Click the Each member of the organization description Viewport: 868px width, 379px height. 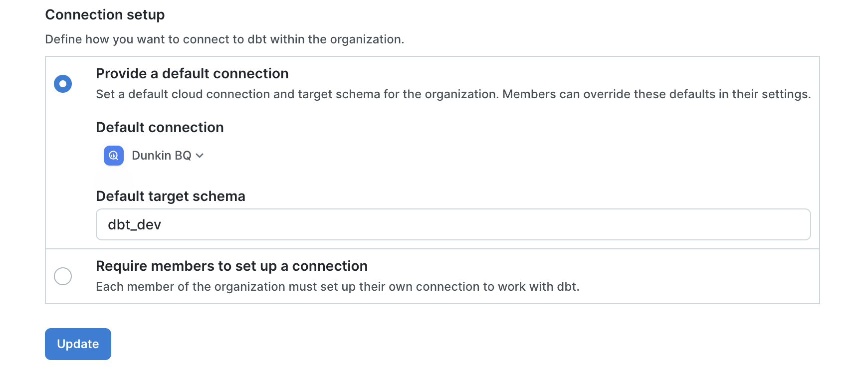tap(337, 287)
